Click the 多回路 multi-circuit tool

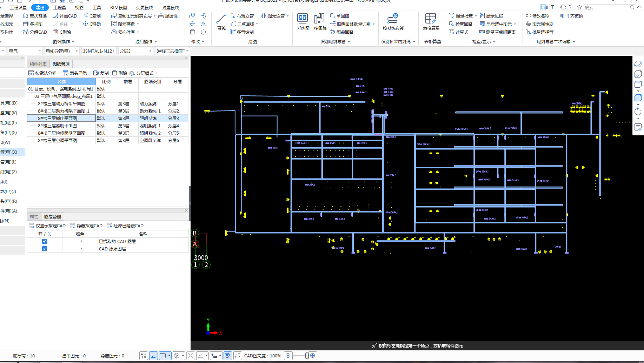[320, 22]
